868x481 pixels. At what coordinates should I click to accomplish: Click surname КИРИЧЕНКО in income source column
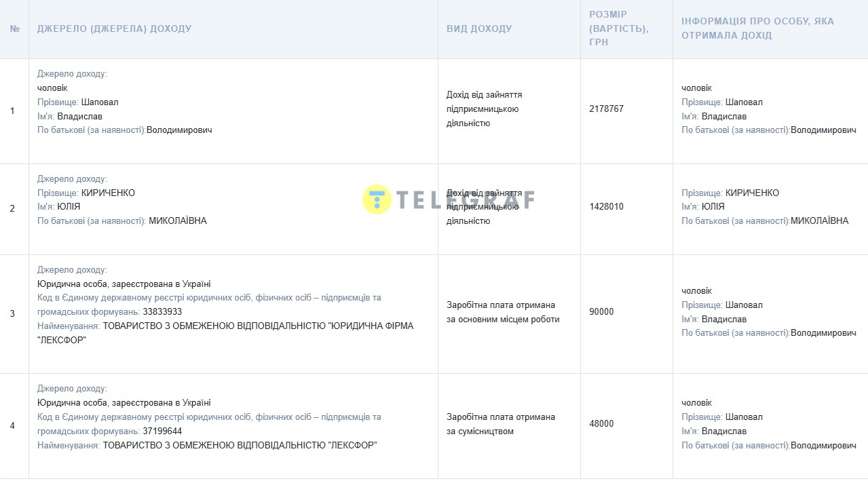(108, 193)
